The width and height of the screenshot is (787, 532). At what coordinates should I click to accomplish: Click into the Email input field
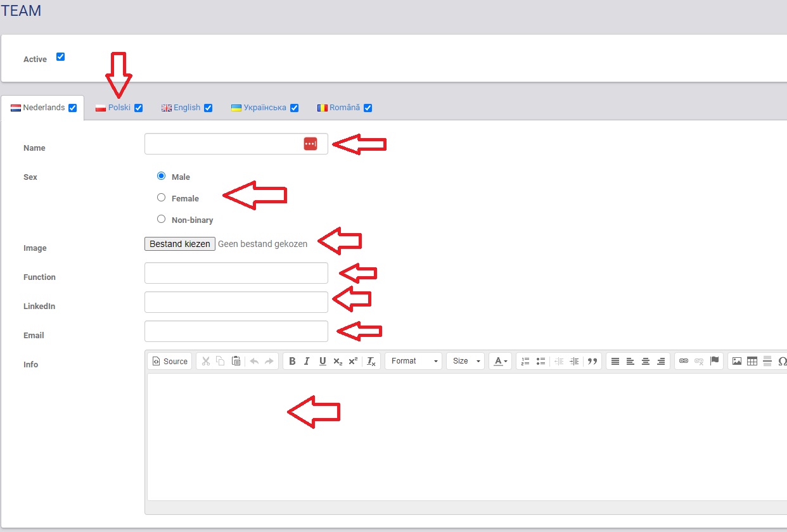pos(236,331)
